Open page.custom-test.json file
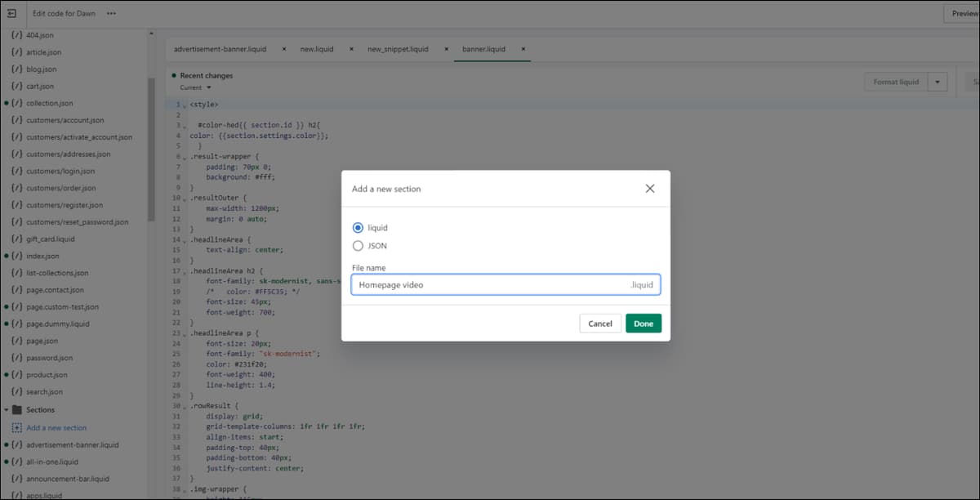Viewport: 980px width, 500px height. tap(62, 307)
